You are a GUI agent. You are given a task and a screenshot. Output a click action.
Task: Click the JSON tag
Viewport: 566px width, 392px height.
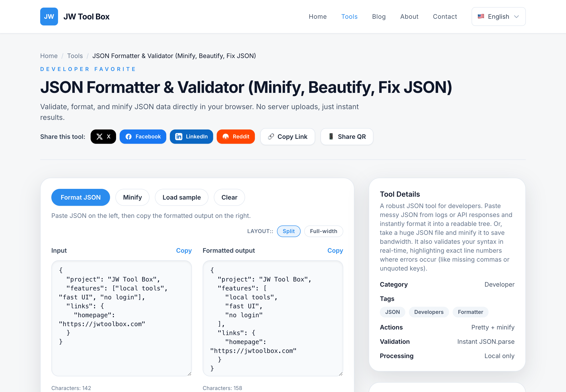392,312
